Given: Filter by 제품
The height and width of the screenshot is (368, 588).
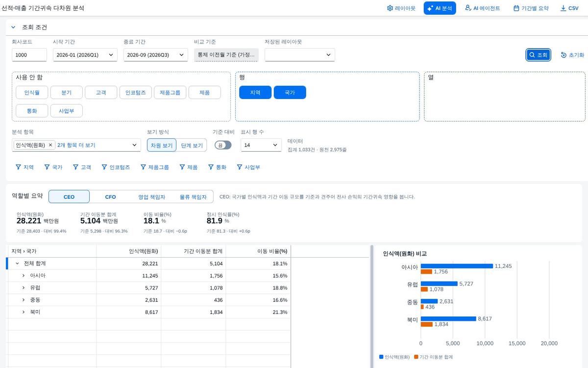Looking at the screenshot, I should [189, 167].
